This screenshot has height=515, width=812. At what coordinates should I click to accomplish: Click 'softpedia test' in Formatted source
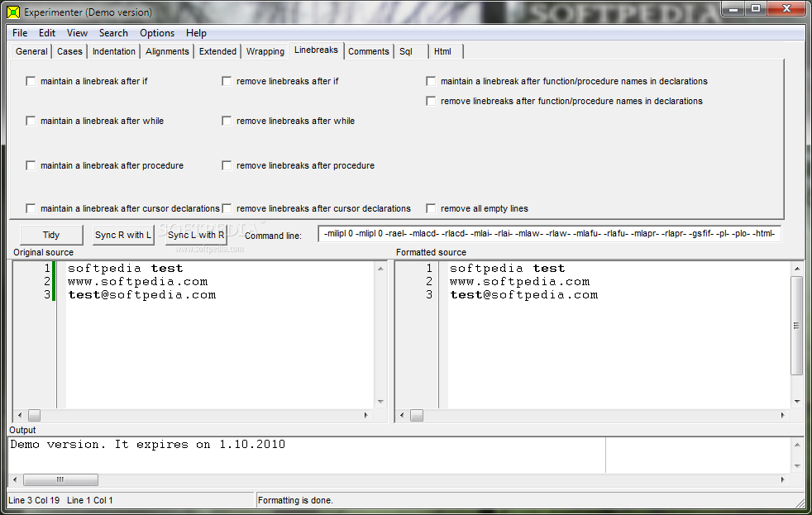click(507, 268)
